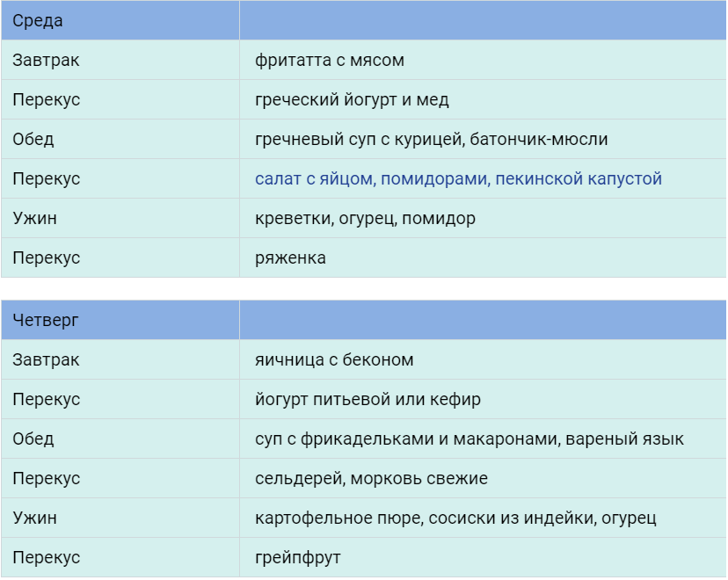Click креветки, огурец, помидор cell
This screenshot has height=580, width=728.
tap(483, 218)
